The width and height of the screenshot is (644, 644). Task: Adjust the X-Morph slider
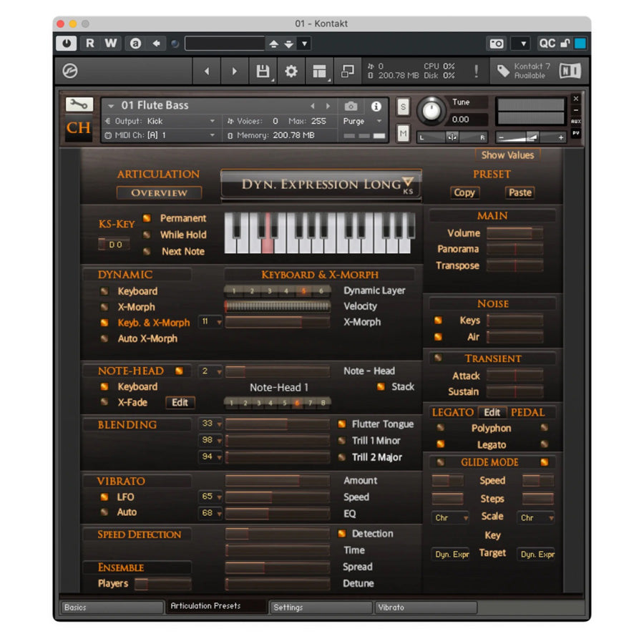pyautogui.click(x=278, y=322)
